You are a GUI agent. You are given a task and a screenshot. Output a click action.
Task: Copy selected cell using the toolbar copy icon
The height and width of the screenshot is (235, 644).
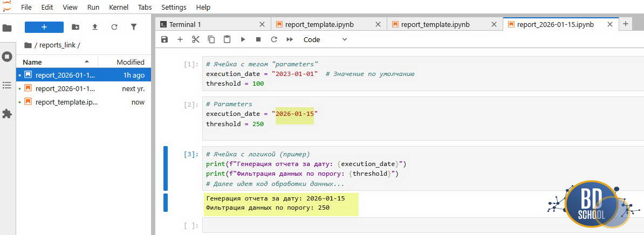(x=211, y=39)
